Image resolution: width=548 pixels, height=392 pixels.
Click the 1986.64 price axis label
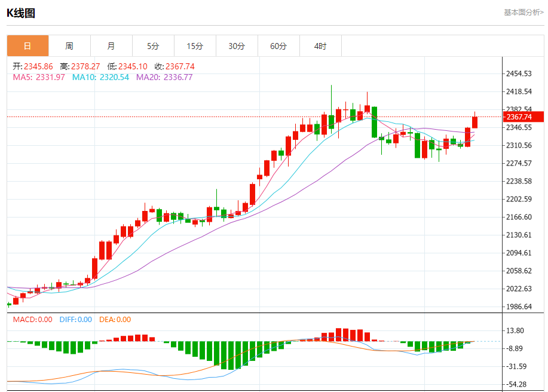pos(519,307)
